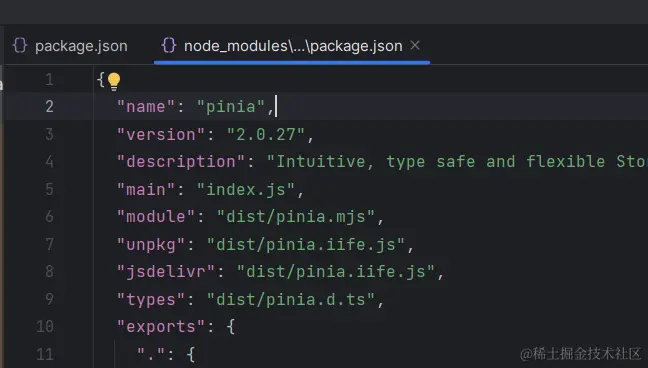Click the JSON braces icon on first tab
The height and width of the screenshot is (368, 648).
[x=20, y=45]
